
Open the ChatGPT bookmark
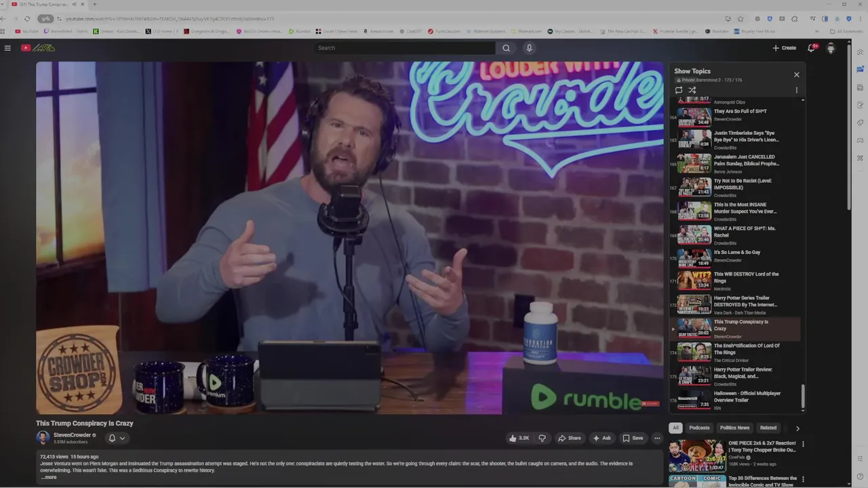pyautogui.click(x=411, y=31)
